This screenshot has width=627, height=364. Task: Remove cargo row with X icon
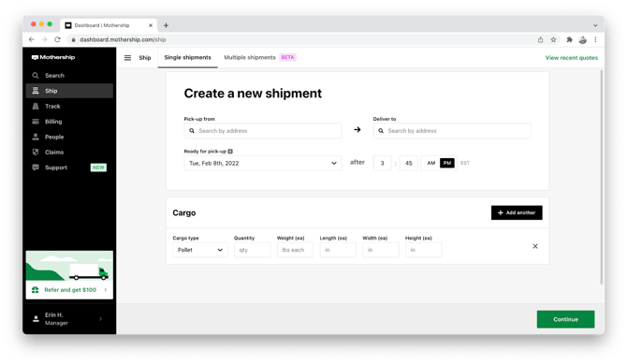(x=535, y=246)
